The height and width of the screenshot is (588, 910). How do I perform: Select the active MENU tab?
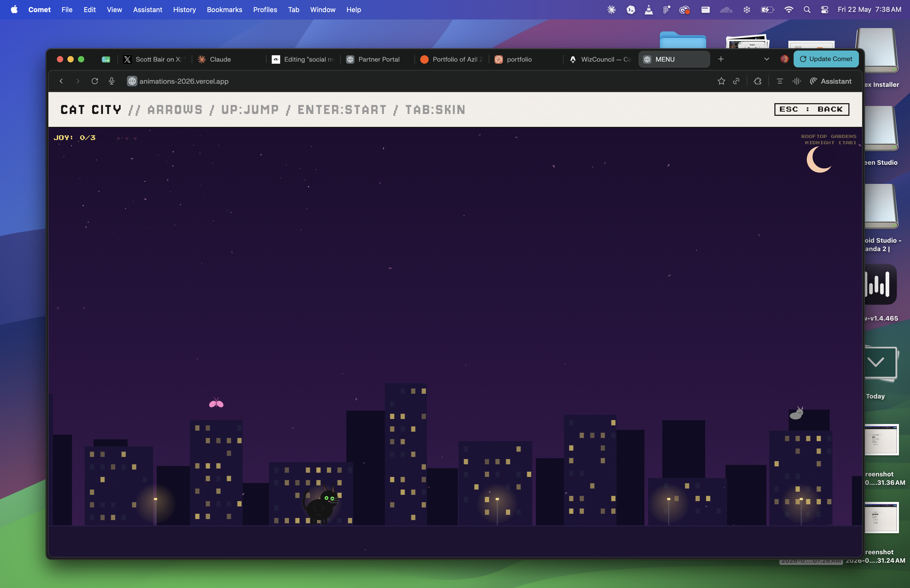(674, 59)
